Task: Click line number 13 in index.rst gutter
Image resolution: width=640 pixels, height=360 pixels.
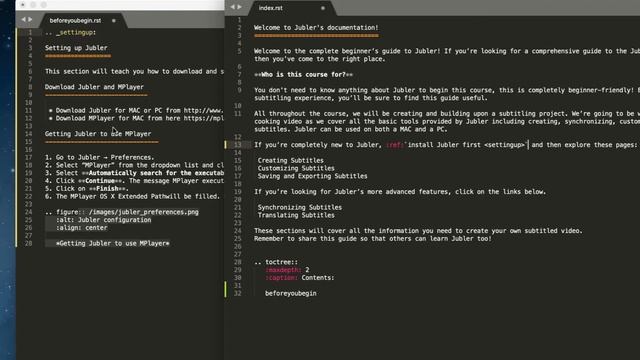Action: tap(238, 145)
